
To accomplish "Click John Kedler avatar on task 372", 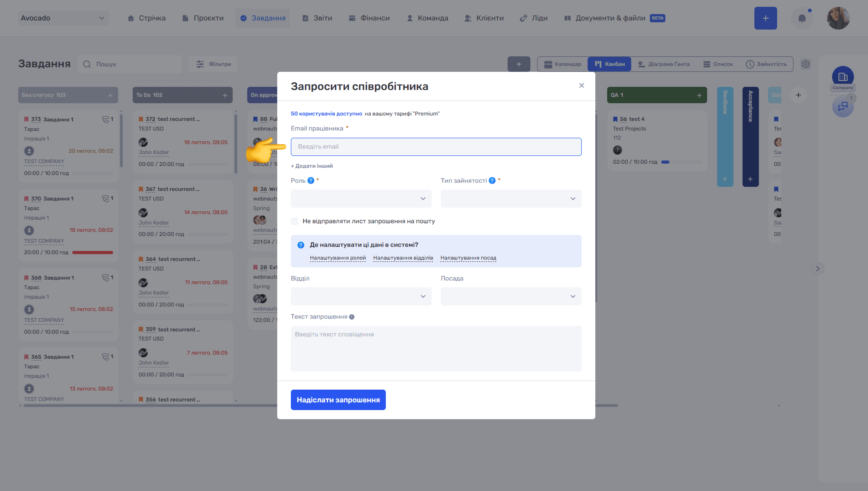I will [143, 142].
